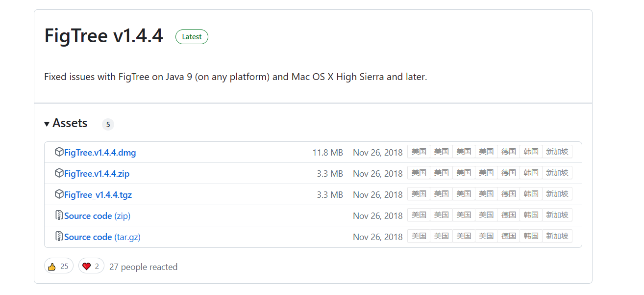Click the green Latest badge
The width and height of the screenshot is (644, 295).
[x=192, y=37]
